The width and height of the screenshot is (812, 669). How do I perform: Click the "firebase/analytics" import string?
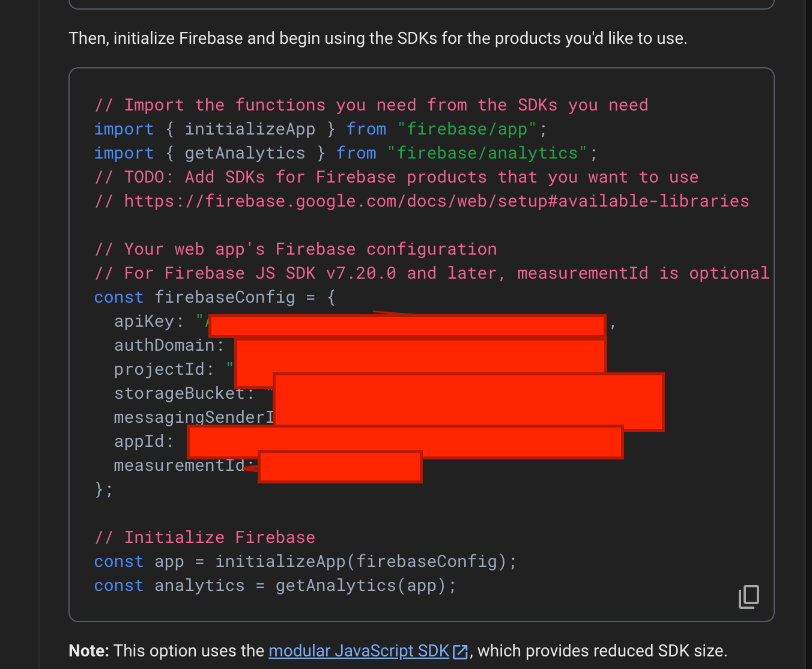(486, 153)
